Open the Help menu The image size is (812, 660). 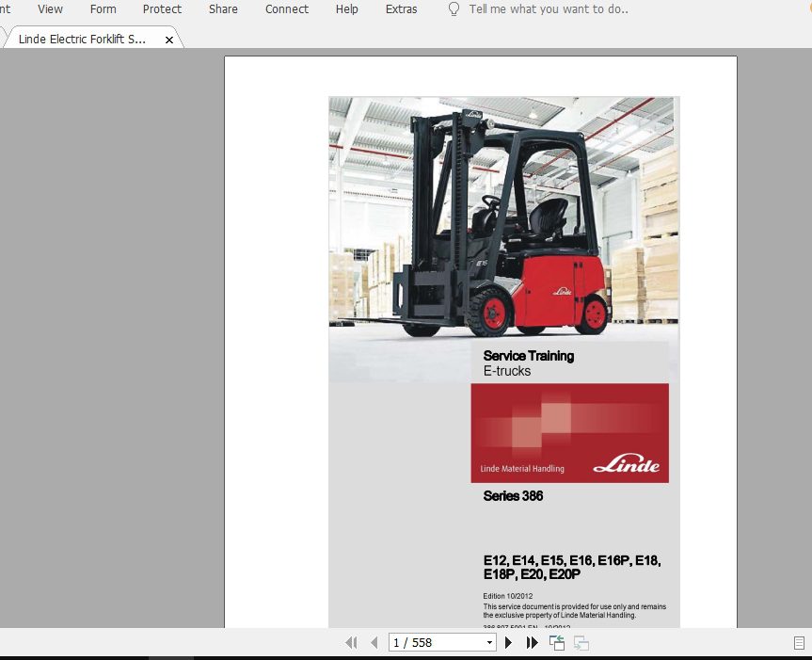tap(346, 9)
